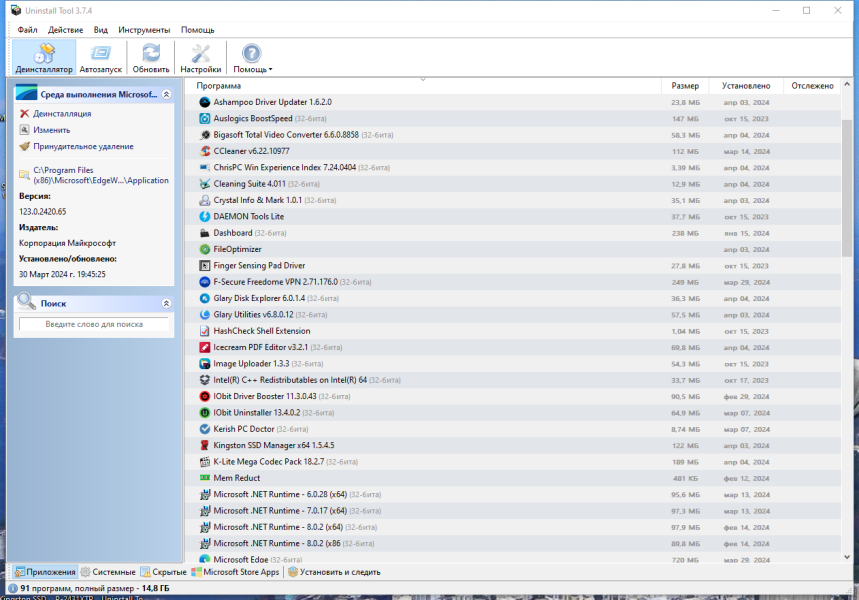Switch to the Системные tab
The image size is (859, 600).
tap(108, 572)
